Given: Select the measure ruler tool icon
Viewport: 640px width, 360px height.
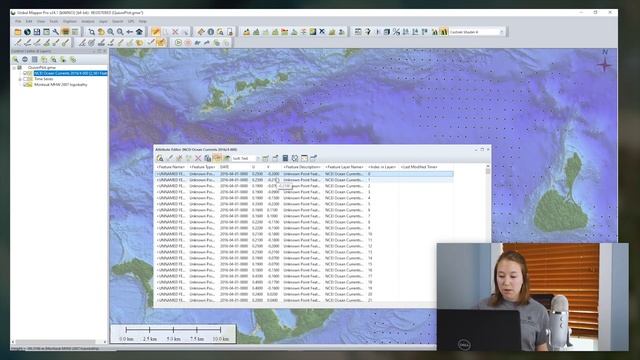Looking at the screenshot, I should coord(201,32).
